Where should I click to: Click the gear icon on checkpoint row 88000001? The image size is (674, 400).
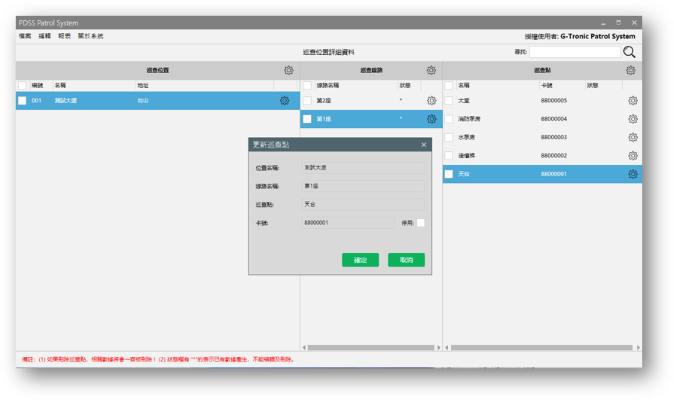[x=633, y=174]
